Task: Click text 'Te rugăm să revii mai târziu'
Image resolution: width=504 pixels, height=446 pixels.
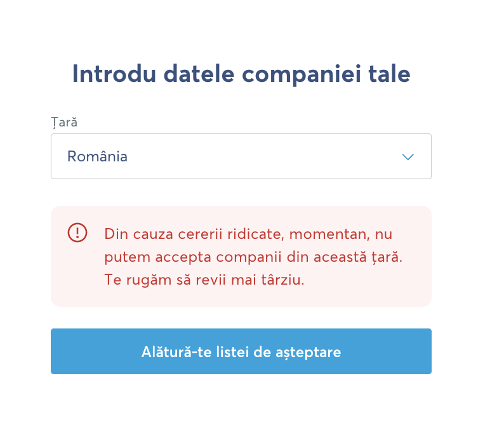Action: point(204,280)
